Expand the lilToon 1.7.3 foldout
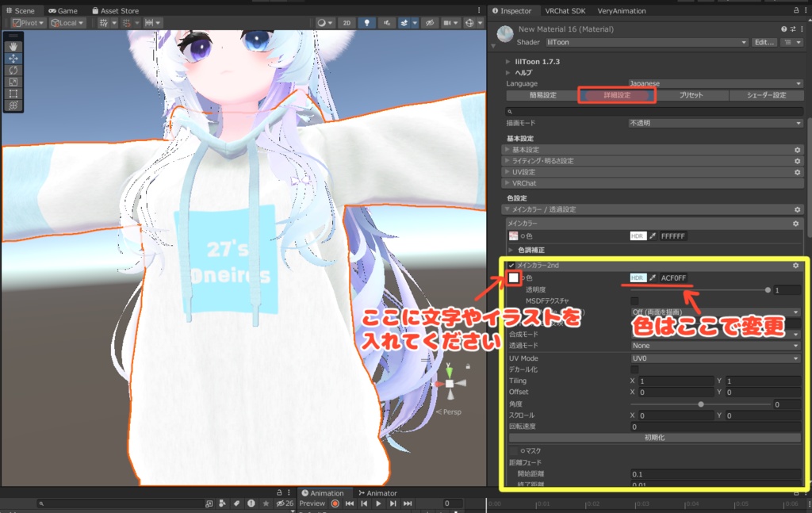The height and width of the screenshot is (513, 812). [508, 62]
